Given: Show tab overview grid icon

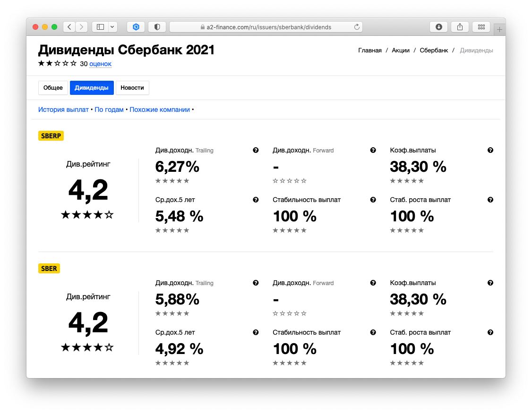Looking at the screenshot, I should click(x=481, y=27).
